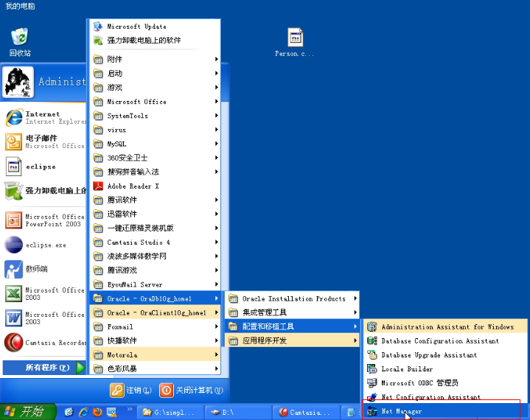Launch Microsoft Office PowerPoint 2003
Screen dimensions: 530x420
pos(44,220)
